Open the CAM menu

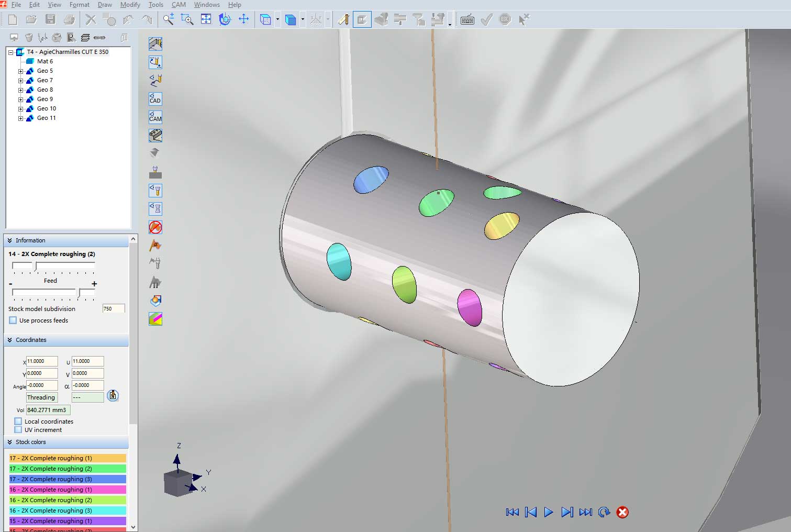(x=179, y=5)
